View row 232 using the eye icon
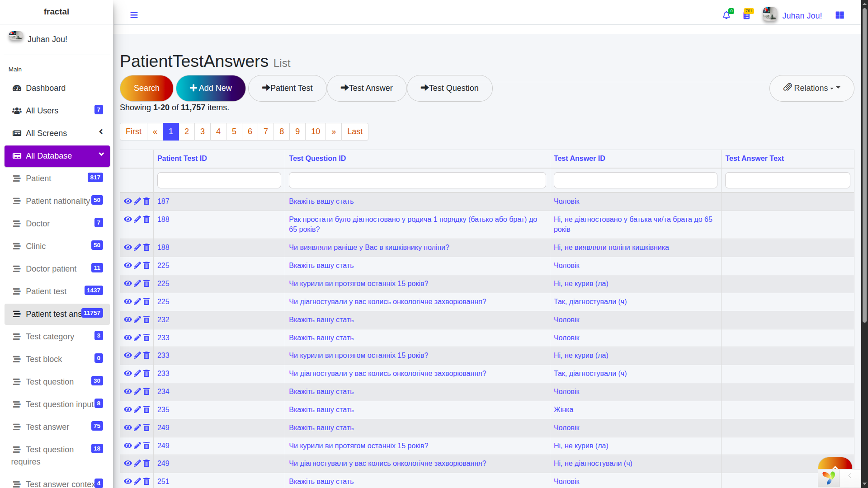The image size is (868, 488). coord(128,319)
